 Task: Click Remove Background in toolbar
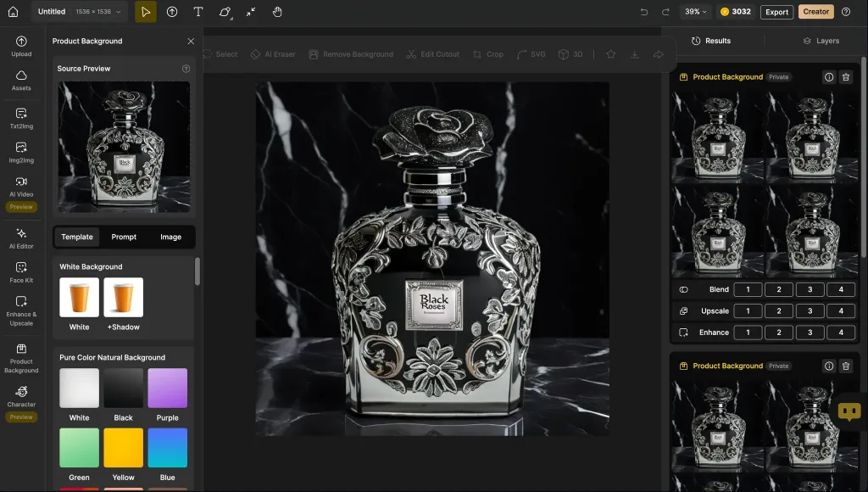pyautogui.click(x=351, y=54)
